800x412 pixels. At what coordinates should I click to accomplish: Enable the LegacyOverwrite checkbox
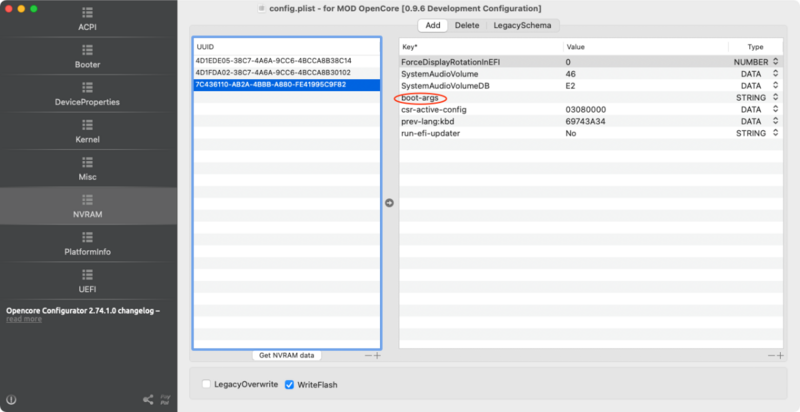206,384
